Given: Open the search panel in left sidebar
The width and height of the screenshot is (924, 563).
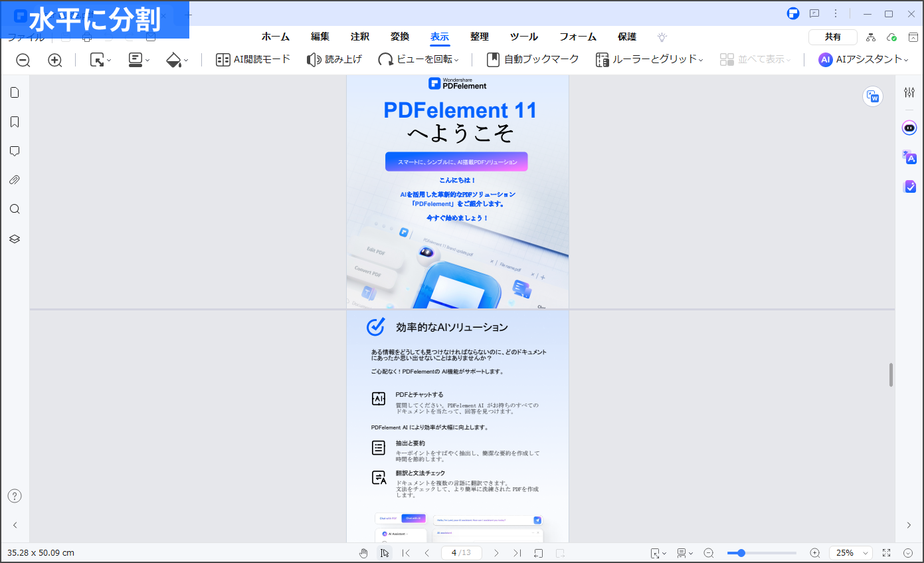Looking at the screenshot, I should coord(15,209).
